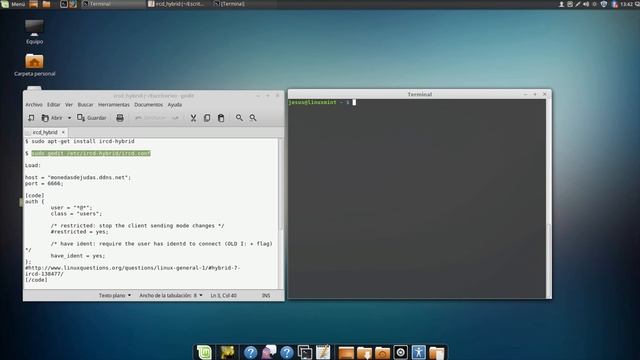This screenshot has height=360, width=640.
Task: Click the linuxquestions.org URL line in gedit
Action: coord(133,271)
